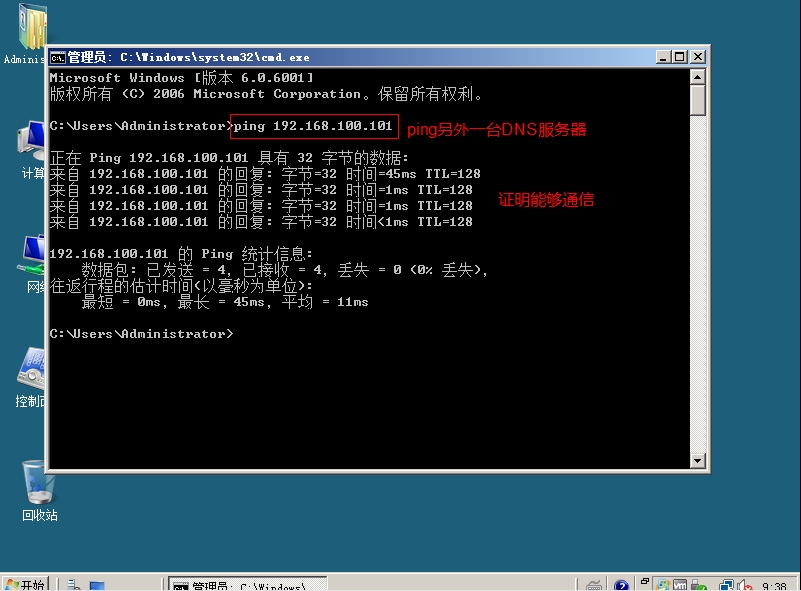
Task: Click the 'Ping 统计信息' line
Action: 180,254
